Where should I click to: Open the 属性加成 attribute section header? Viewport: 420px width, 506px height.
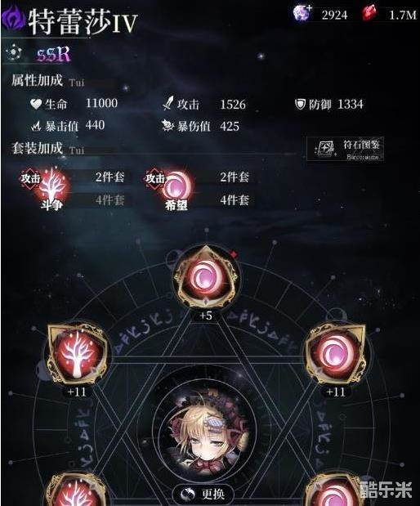coord(37,80)
